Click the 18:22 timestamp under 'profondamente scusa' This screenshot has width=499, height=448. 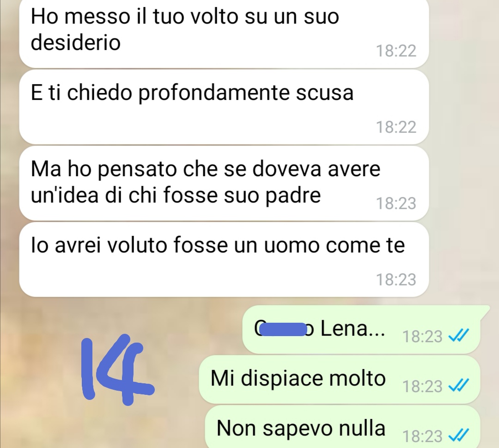click(x=396, y=127)
